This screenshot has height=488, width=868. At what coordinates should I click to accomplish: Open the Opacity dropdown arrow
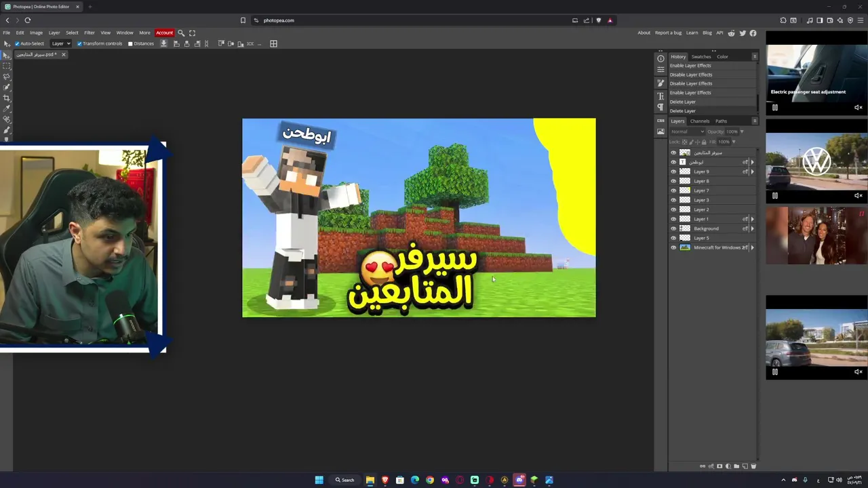tap(741, 131)
